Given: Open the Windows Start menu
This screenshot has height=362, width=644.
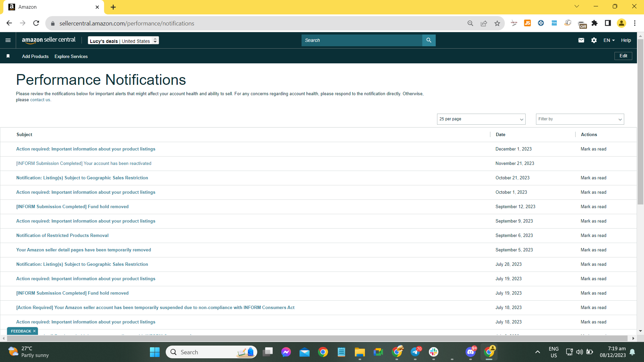Looking at the screenshot, I should click(x=155, y=352).
